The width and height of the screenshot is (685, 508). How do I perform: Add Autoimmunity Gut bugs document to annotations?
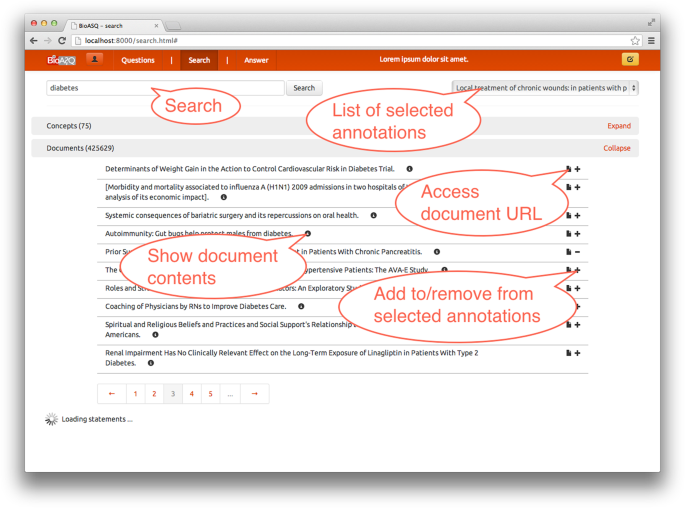point(577,234)
